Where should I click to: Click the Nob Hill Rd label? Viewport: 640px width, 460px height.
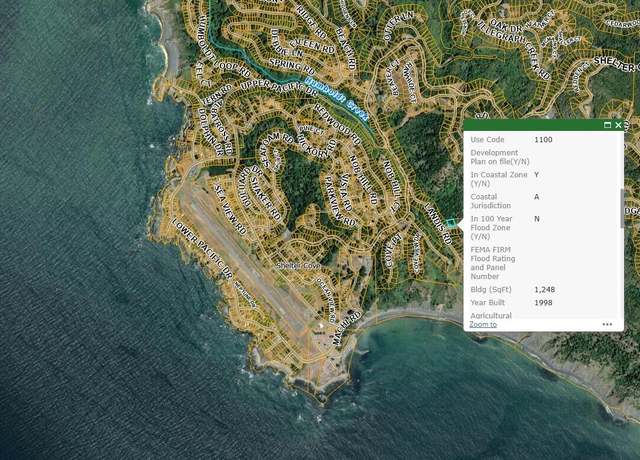click(363, 179)
